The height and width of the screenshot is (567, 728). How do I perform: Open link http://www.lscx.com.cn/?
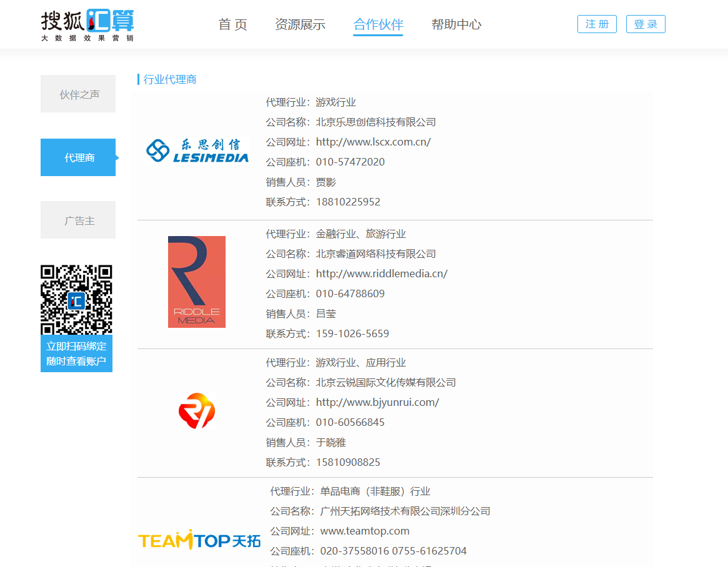tap(373, 142)
